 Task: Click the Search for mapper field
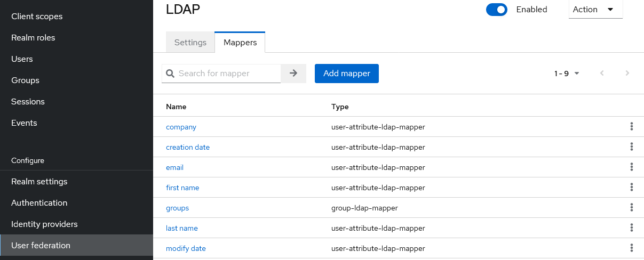click(221, 74)
